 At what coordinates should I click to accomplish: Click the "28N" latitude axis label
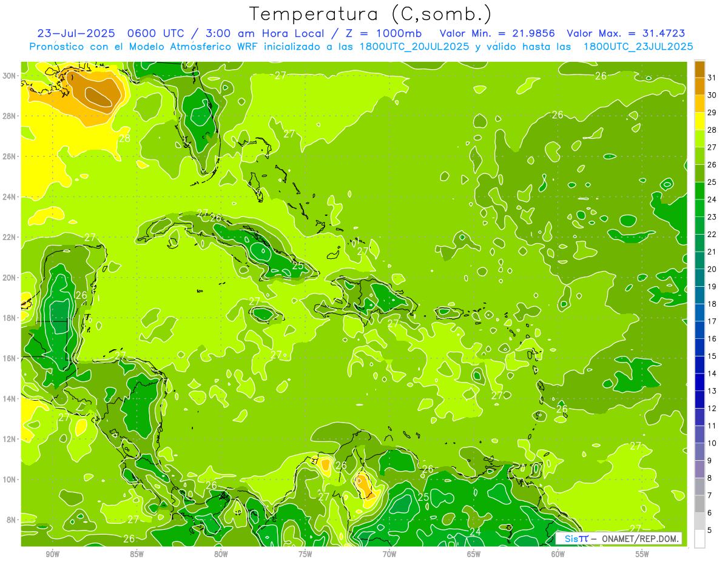tap(10, 116)
